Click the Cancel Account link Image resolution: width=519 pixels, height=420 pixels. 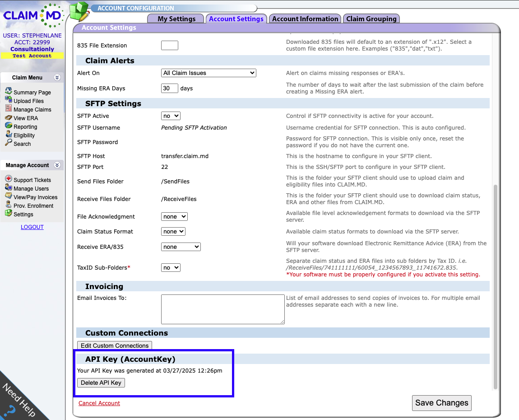[99, 403]
